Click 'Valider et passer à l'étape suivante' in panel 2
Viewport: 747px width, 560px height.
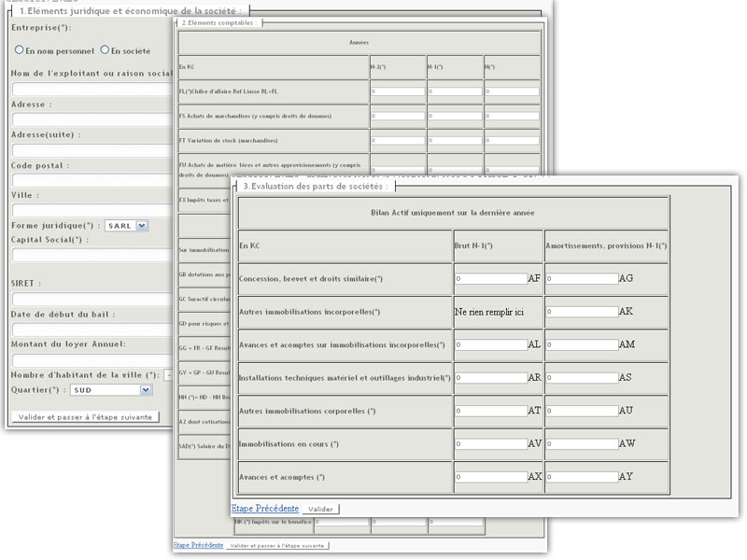(x=277, y=546)
